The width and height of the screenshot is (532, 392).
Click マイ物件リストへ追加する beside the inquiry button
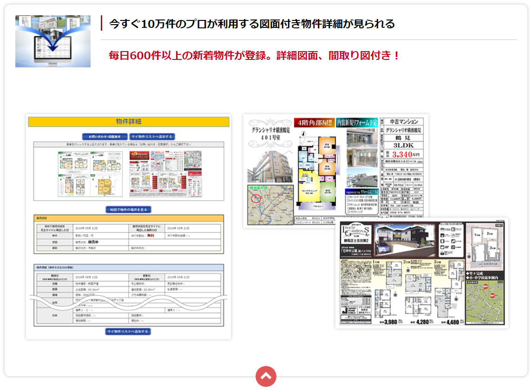point(152,137)
